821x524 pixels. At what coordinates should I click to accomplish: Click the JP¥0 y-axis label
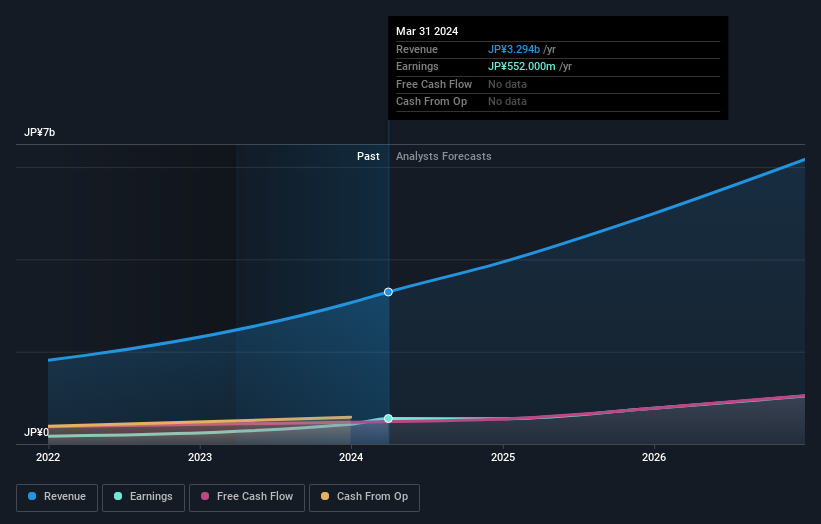tap(36, 432)
